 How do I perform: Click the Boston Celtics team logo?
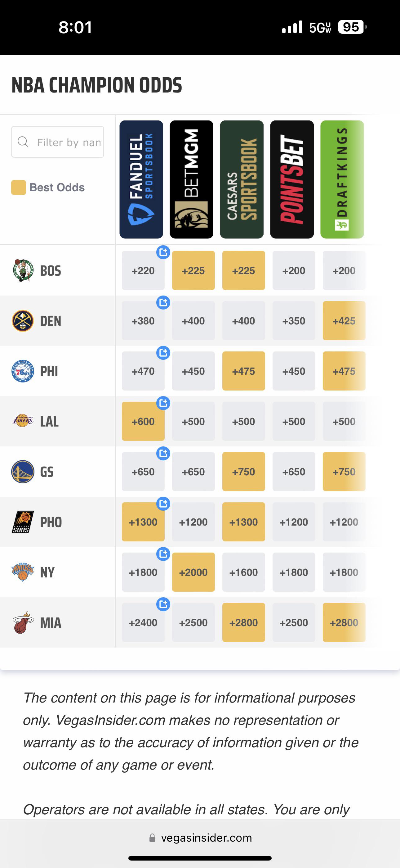tap(23, 270)
